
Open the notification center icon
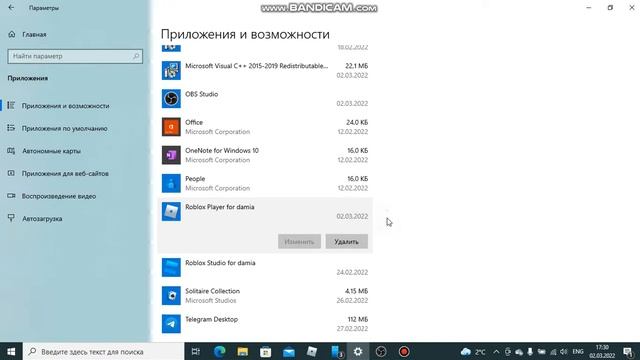[628, 351]
